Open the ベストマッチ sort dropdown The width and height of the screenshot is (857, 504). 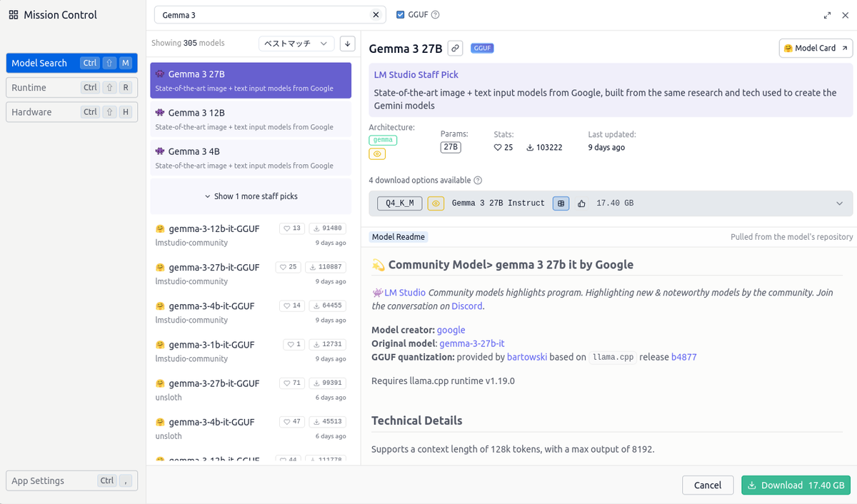click(x=296, y=44)
